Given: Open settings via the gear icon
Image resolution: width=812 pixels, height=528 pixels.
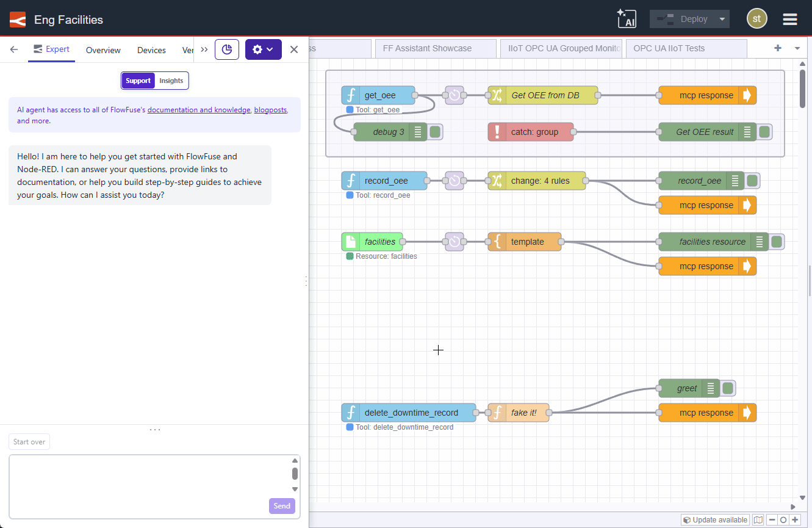Looking at the screenshot, I should 259,49.
